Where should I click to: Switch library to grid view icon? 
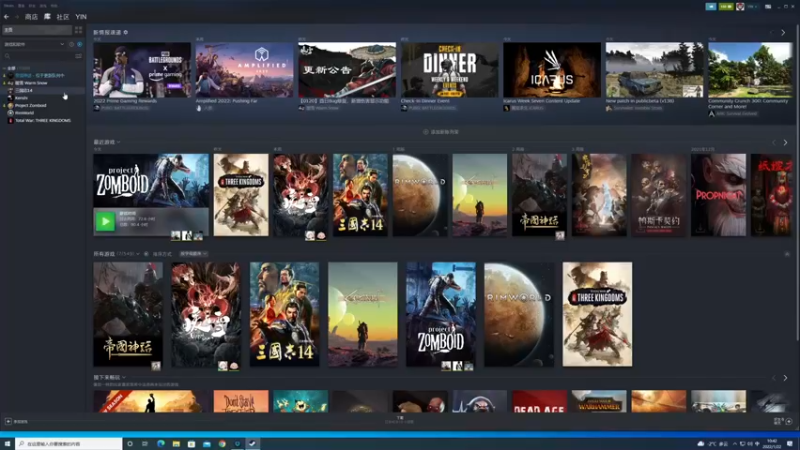[x=78, y=30]
